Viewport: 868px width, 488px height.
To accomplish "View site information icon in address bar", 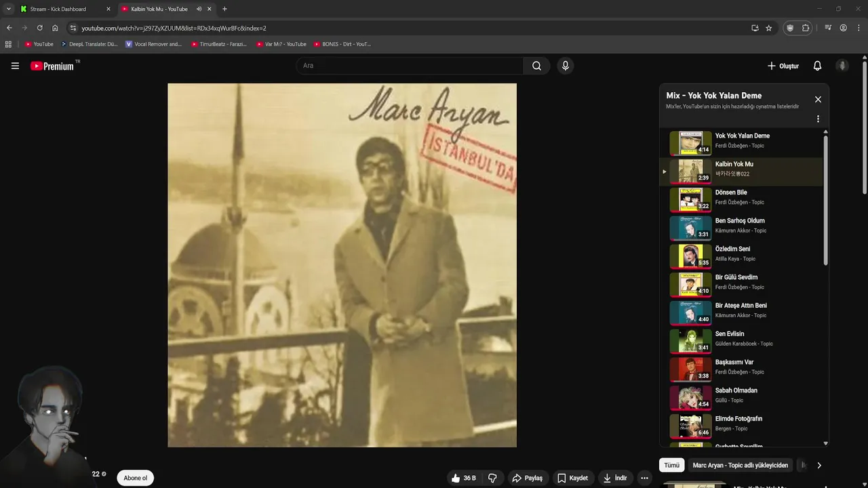I will (x=73, y=28).
